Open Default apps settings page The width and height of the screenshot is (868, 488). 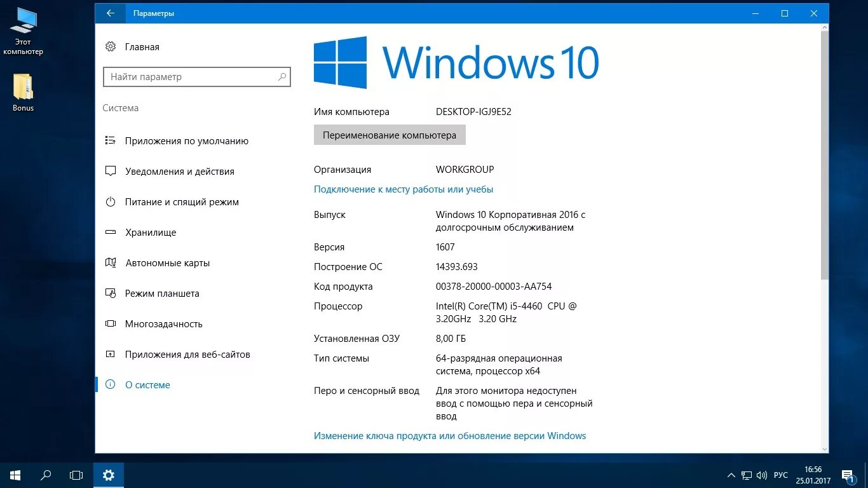(x=187, y=141)
